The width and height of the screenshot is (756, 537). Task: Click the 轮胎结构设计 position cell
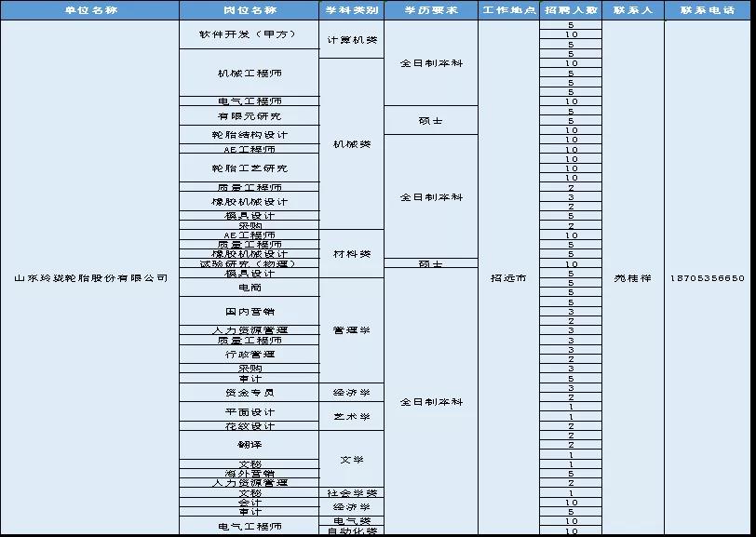[x=250, y=135]
